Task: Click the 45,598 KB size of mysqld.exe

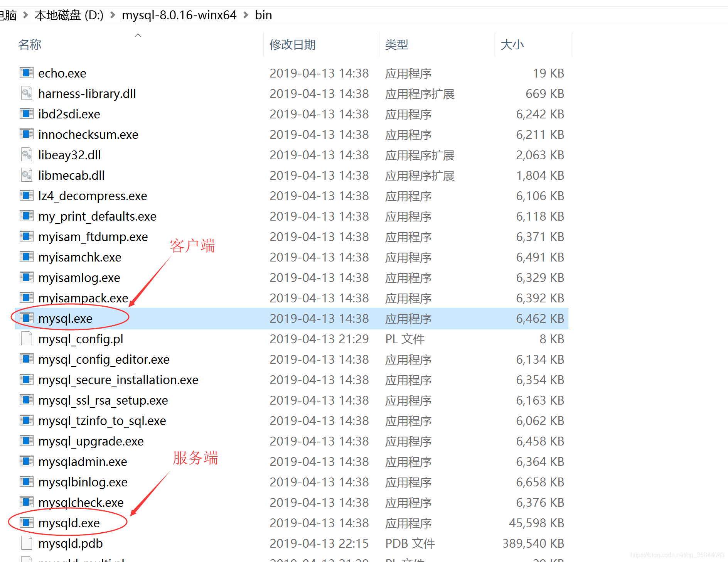Action: tap(536, 523)
